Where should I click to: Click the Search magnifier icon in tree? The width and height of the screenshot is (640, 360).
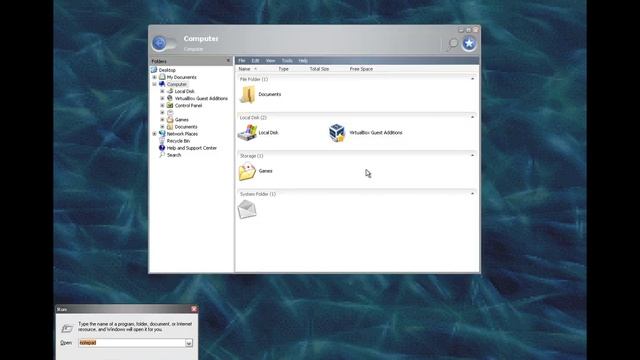coord(162,155)
